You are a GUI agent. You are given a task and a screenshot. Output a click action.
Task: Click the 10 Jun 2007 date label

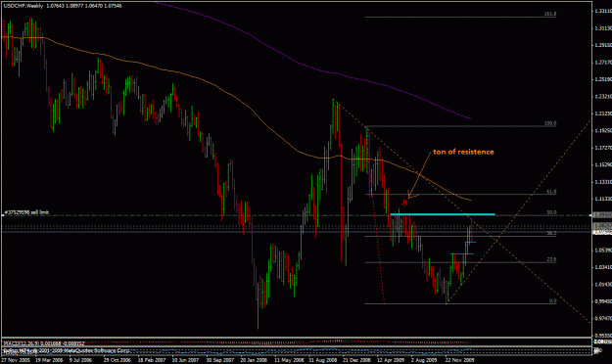tap(186, 360)
